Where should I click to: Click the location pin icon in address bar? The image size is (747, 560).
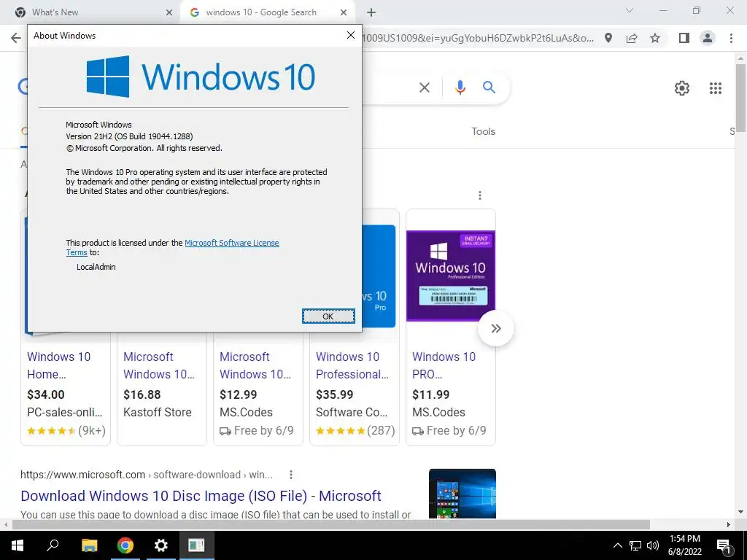(608, 38)
